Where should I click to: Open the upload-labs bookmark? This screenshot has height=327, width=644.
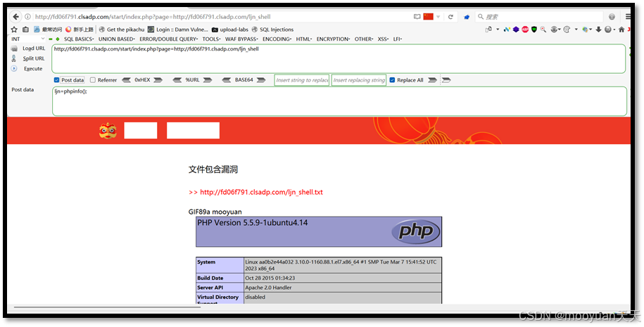pyautogui.click(x=230, y=30)
